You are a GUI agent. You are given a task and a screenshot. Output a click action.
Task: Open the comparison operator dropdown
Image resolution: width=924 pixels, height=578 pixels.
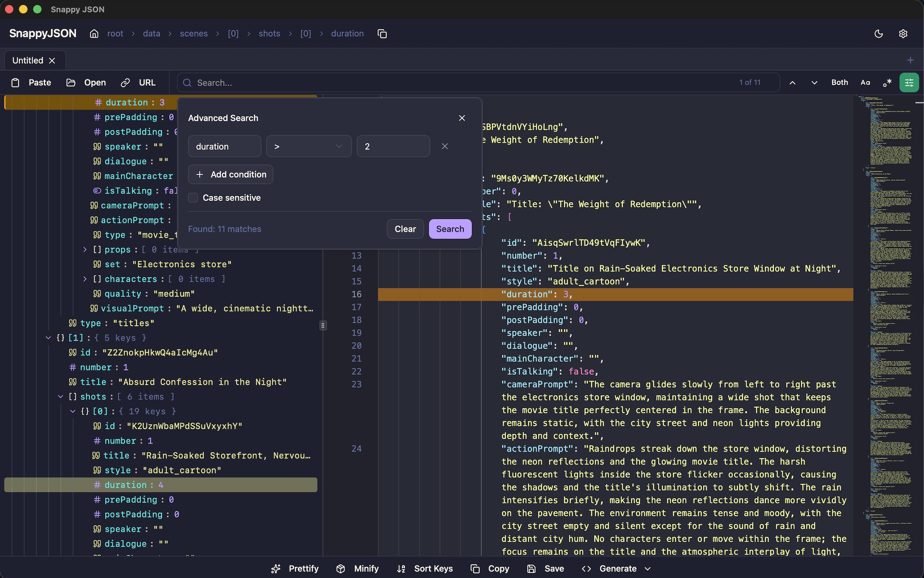point(308,146)
